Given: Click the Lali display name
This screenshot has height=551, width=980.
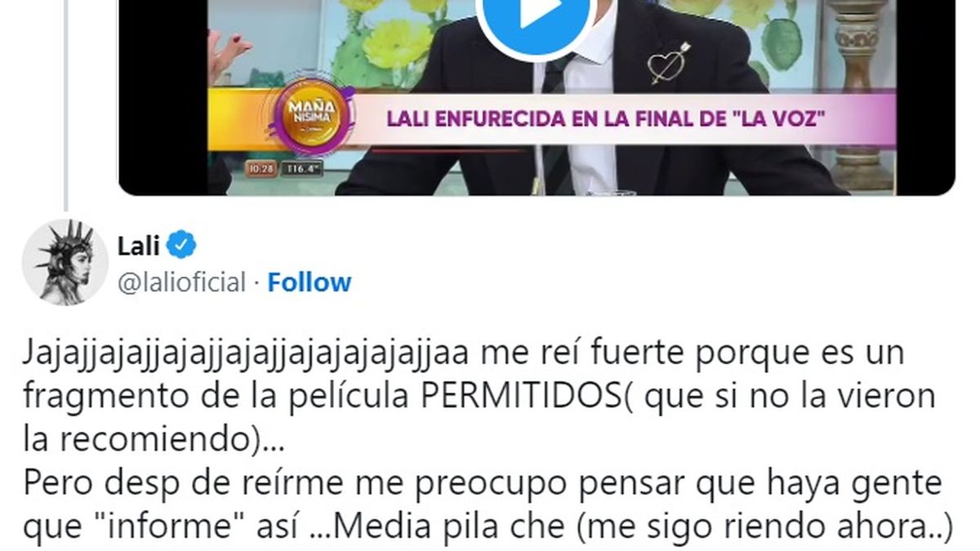Looking at the screenshot, I should [139, 245].
